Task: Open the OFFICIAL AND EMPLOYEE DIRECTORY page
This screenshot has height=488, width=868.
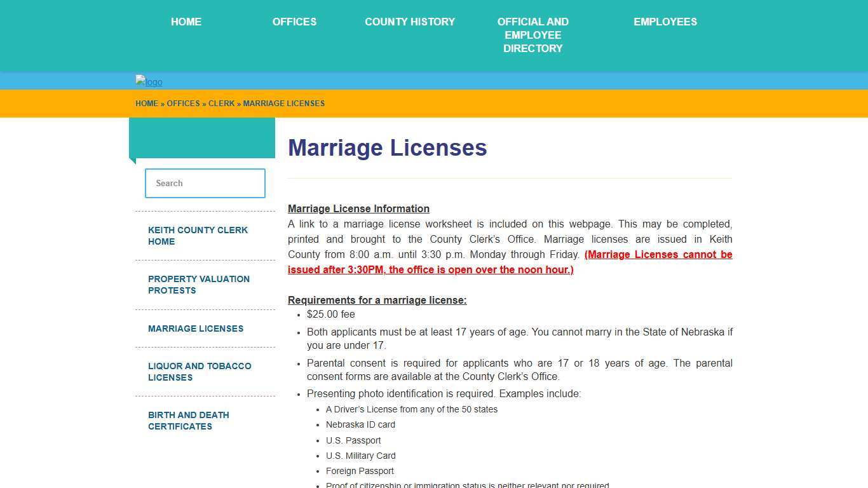Action: [532, 35]
